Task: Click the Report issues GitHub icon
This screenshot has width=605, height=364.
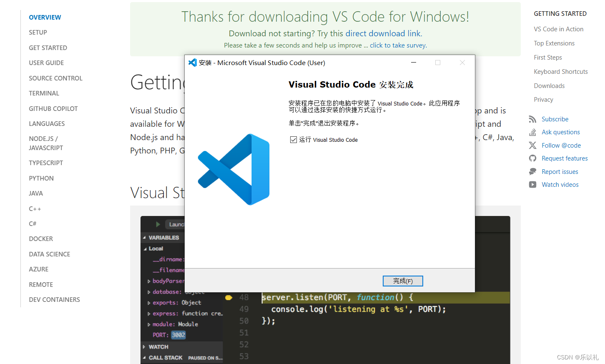Action: pyautogui.click(x=532, y=171)
